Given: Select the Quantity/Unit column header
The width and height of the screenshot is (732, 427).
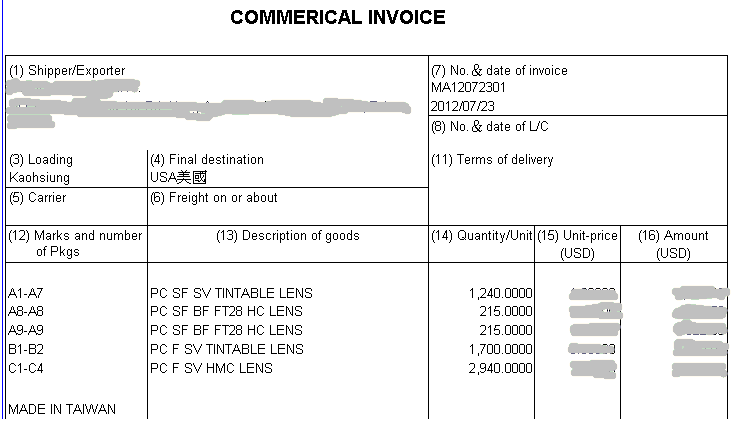Looking at the screenshot, I should [x=481, y=236].
